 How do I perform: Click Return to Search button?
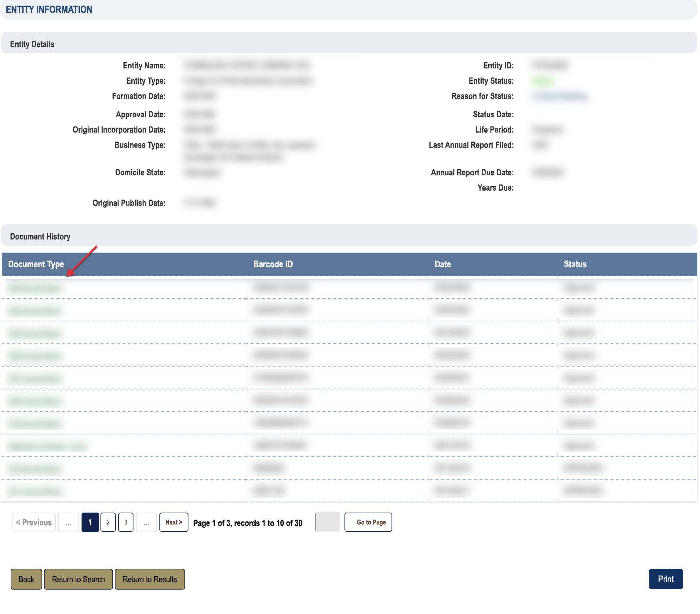[78, 579]
